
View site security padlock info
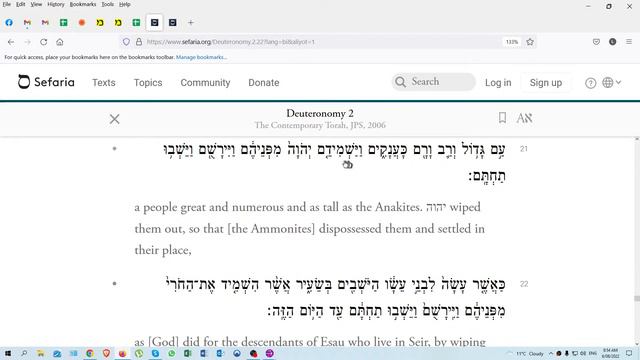(139, 42)
